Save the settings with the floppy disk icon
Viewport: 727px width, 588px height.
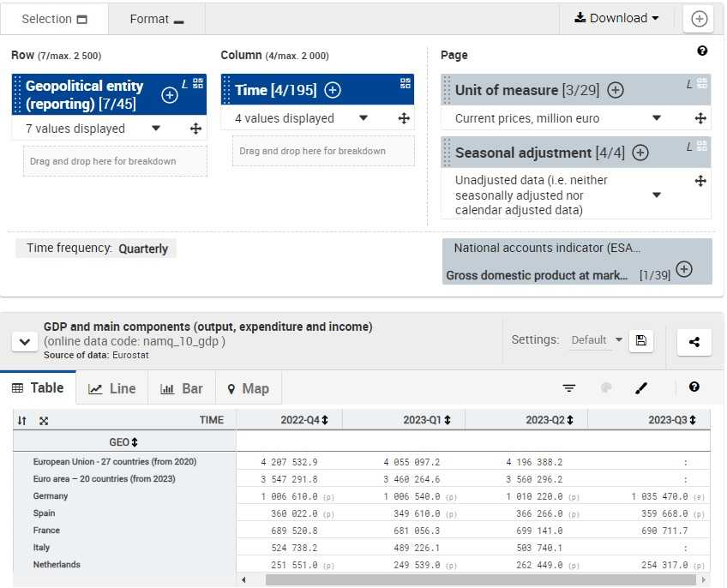640,340
